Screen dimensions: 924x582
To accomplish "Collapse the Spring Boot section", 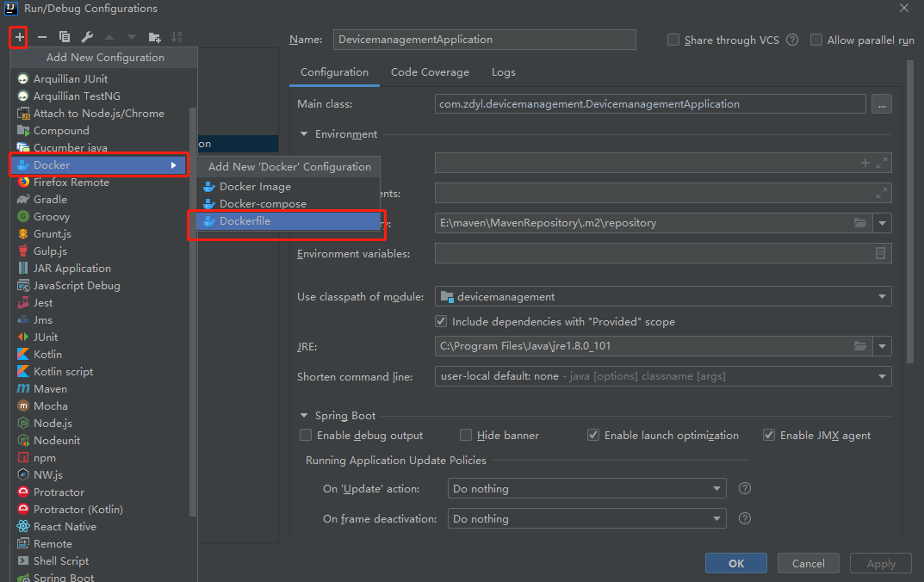I will [x=304, y=415].
